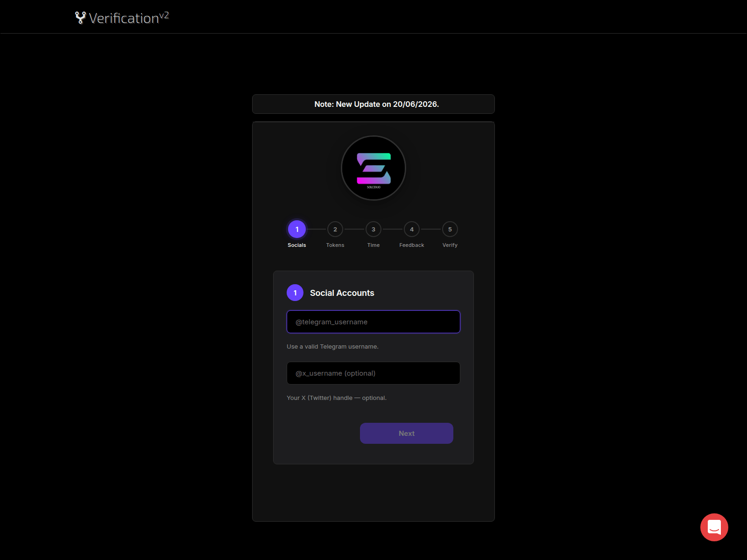Select the step 4 circle in the stepper
747x560 pixels.
point(411,229)
